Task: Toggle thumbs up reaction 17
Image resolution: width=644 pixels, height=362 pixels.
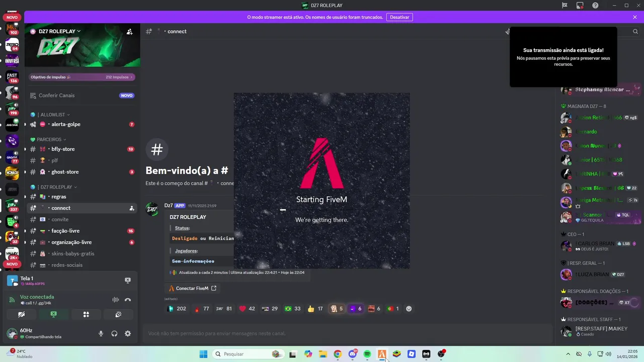Action: click(x=315, y=309)
